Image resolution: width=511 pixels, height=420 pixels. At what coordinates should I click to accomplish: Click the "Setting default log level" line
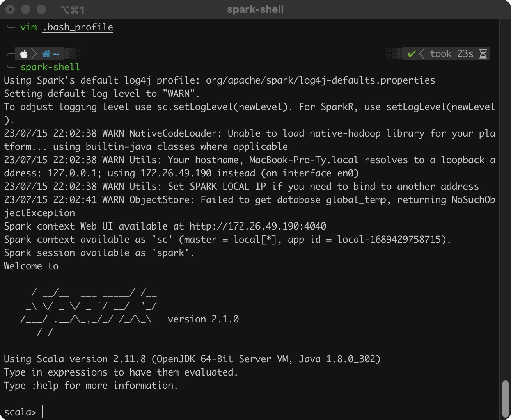[102, 94]
